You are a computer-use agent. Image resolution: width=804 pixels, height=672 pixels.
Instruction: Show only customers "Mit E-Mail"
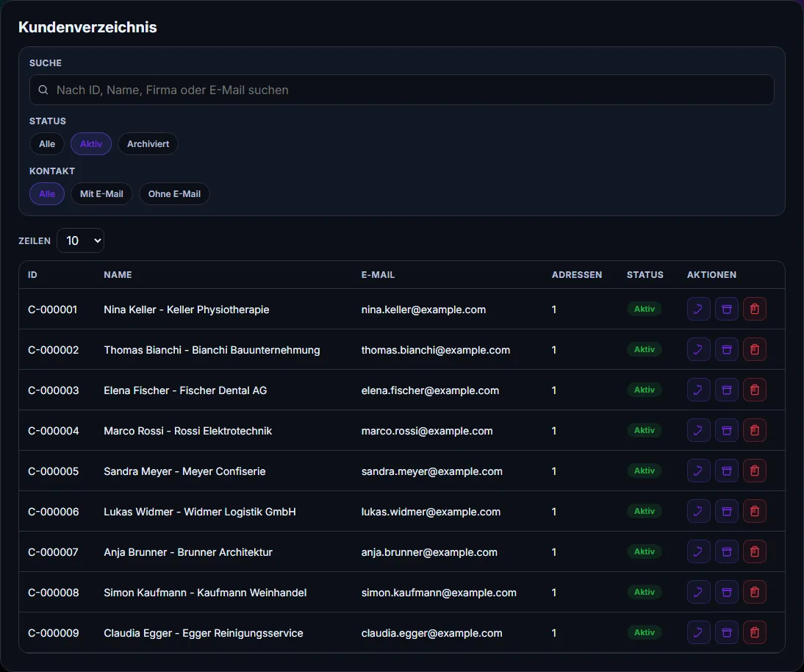(101, 194)
